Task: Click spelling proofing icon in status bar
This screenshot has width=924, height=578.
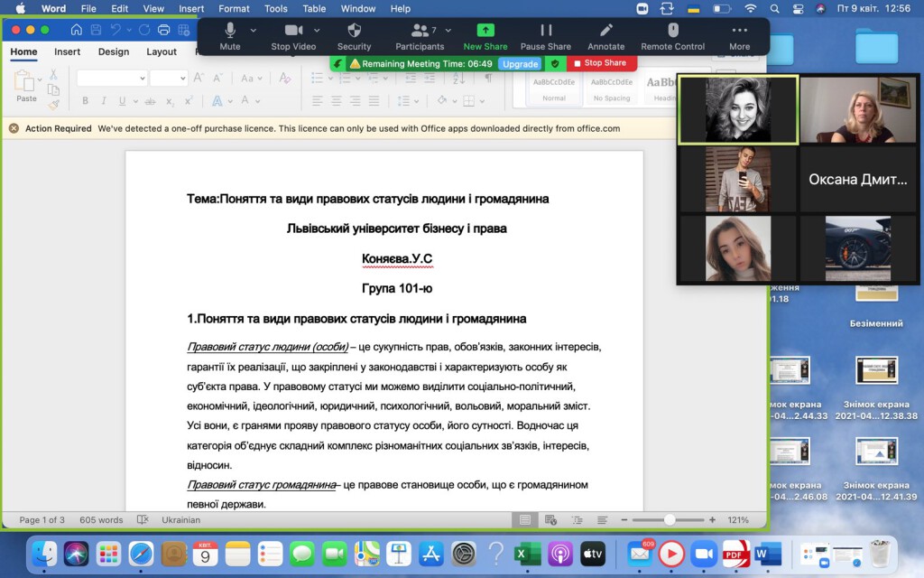Action: 143,519
